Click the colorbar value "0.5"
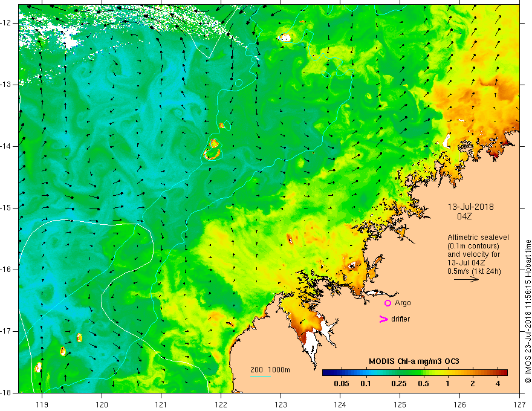532x411 pixels. (423, 384)
